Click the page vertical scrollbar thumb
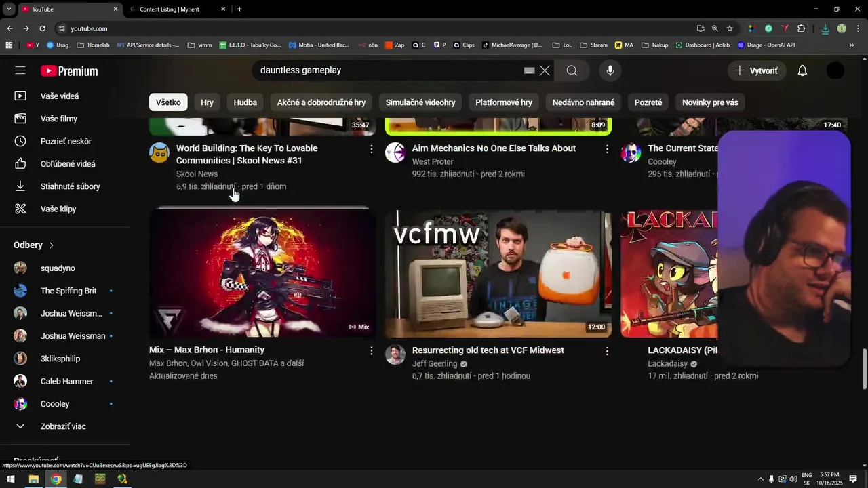 click(x=864, y=369)
